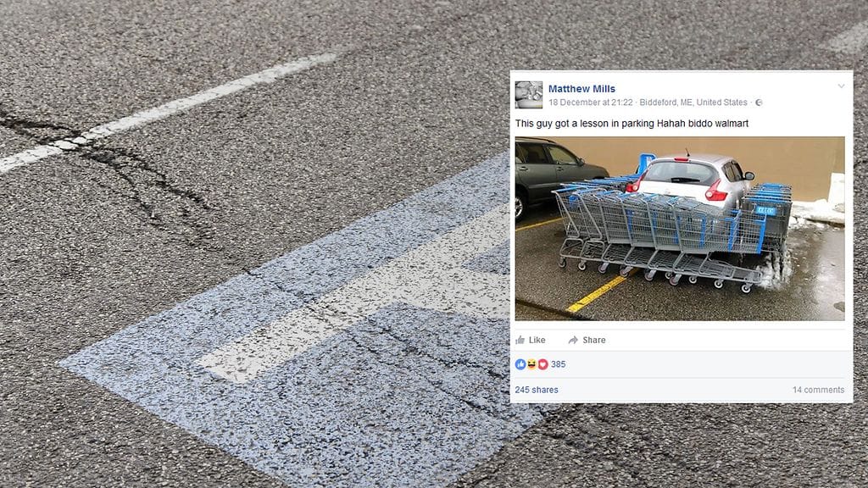Click the Matthew Mills name link
The width and height of the screenshot is (868, 488).
coord(581,88)
